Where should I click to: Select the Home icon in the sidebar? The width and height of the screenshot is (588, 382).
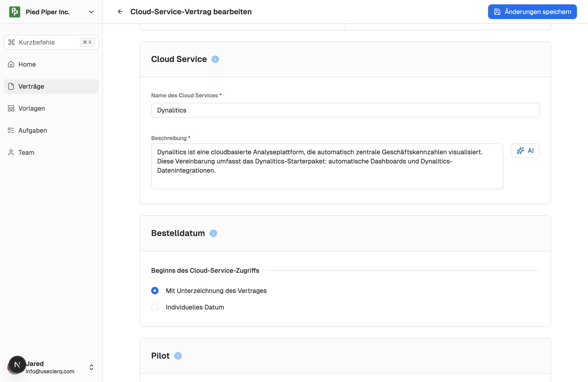tap(11, 64)
